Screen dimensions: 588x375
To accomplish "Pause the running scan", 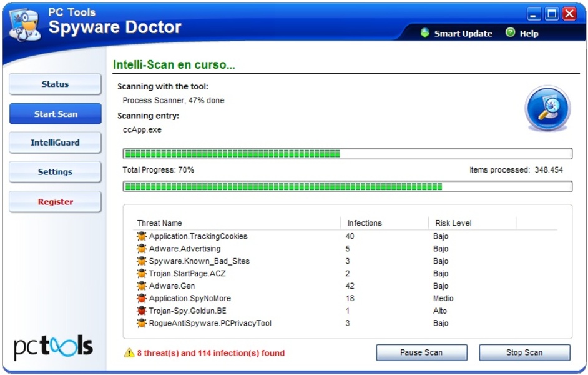I will 421,352.
